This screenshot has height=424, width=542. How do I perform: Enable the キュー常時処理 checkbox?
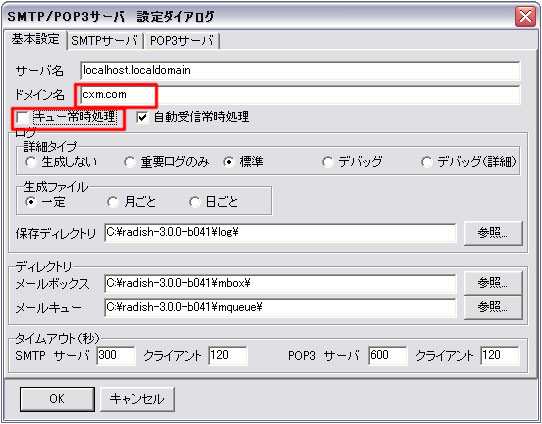coord(22,117)
